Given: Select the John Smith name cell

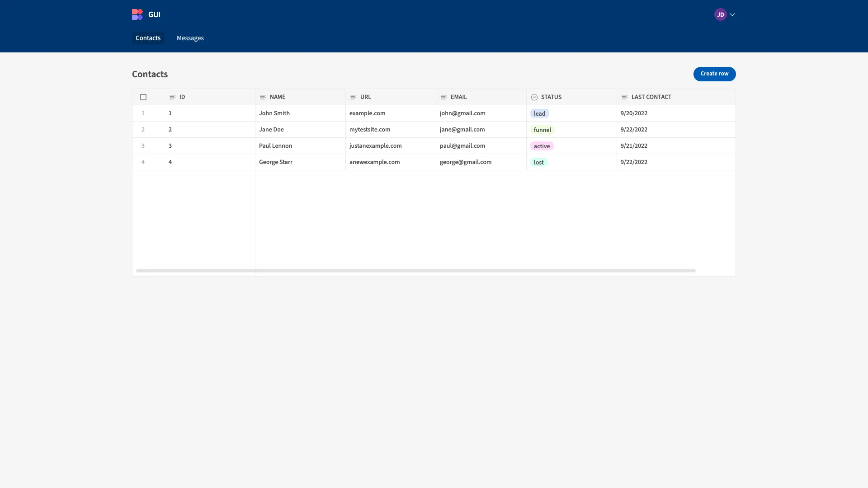Looking at the screenshot, I should [300, 113].
